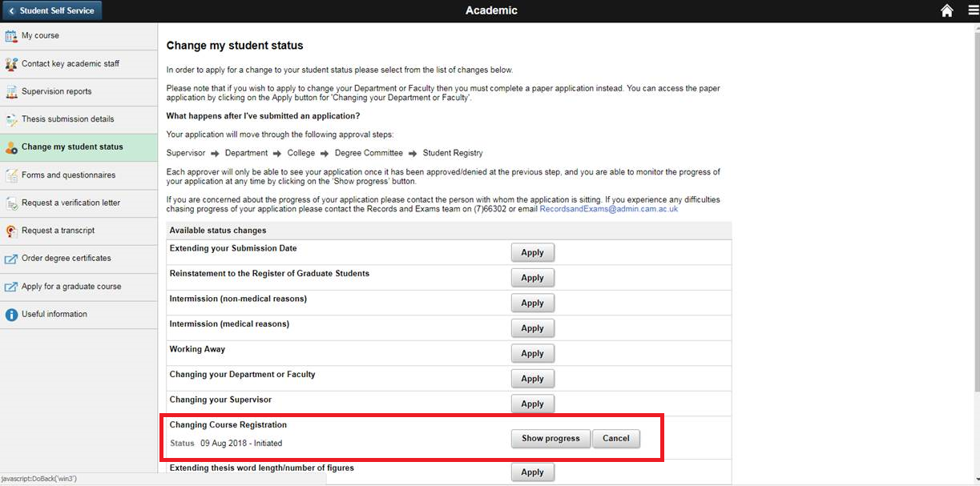980x486 pixels.
Task: Email RecordsandExams@admin.cam.ac.uk
Action: pos(609,209)
